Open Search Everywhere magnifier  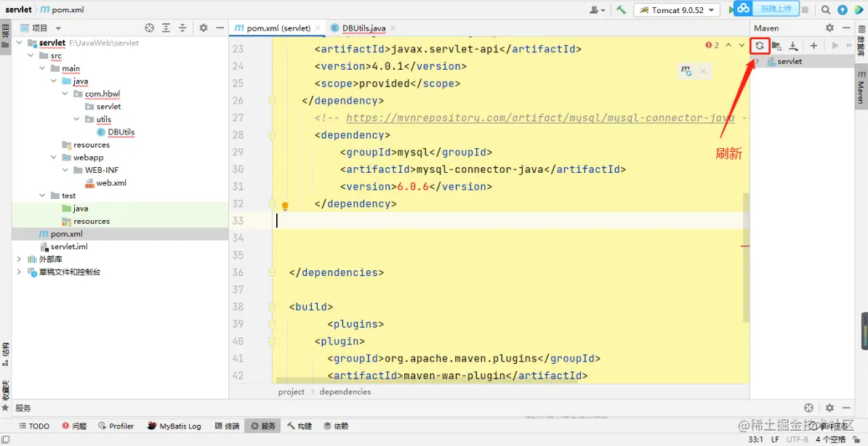[x=825, y=9]
